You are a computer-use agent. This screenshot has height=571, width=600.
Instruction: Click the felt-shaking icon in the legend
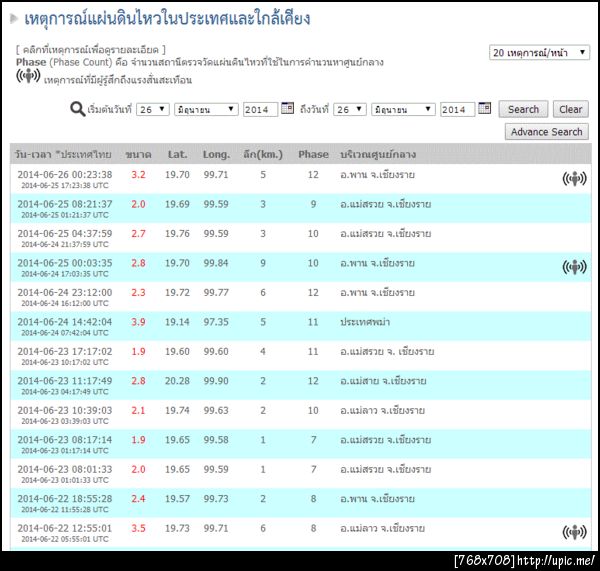click(x=28, y=76)
